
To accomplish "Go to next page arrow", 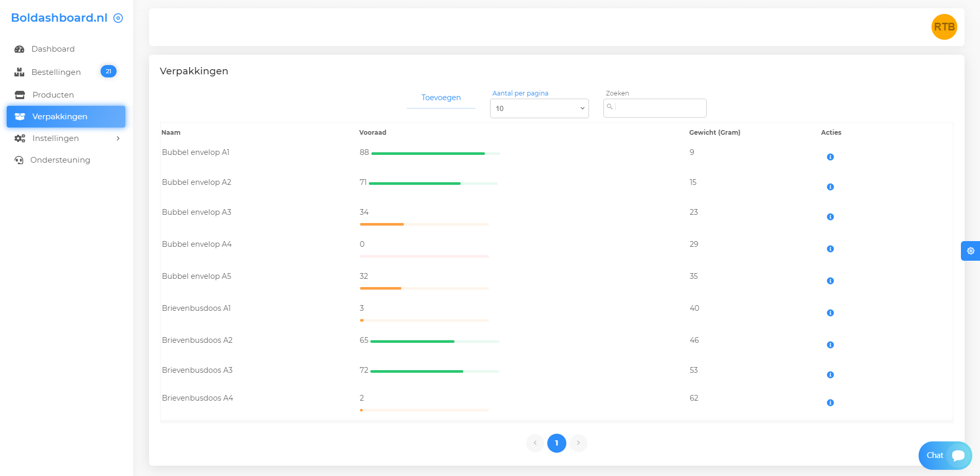I will coord(578,443).
